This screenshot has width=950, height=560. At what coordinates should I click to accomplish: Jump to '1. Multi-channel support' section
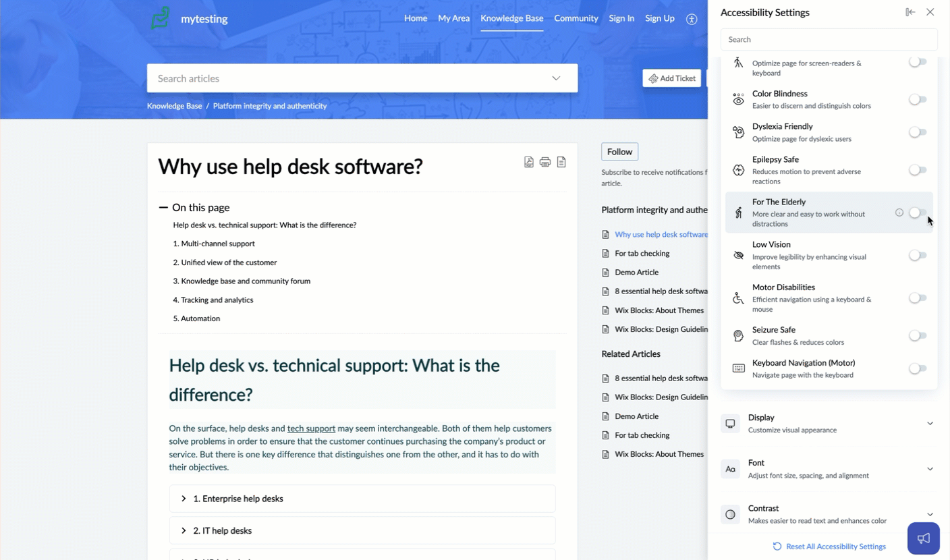[x=214, y=244]
